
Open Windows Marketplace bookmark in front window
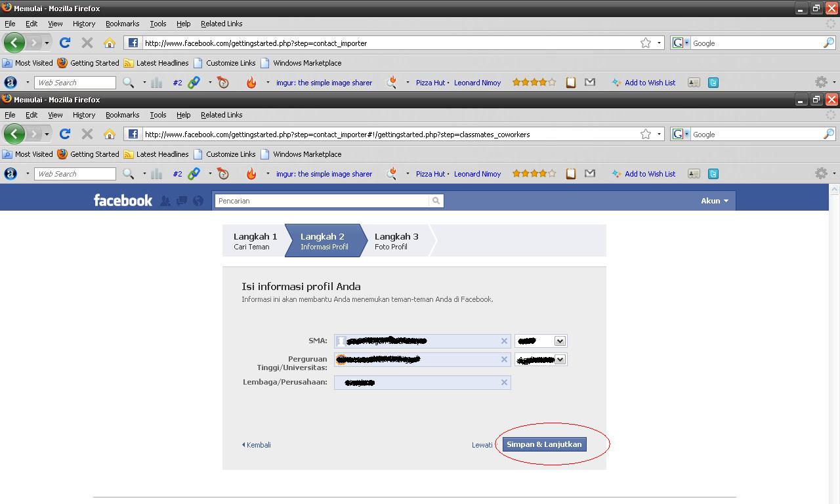pos(301,154)
